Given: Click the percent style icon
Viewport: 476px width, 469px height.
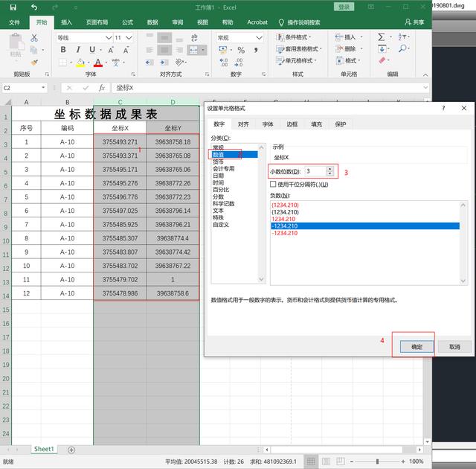Looking at the screenshot, I should coord(241,50).
